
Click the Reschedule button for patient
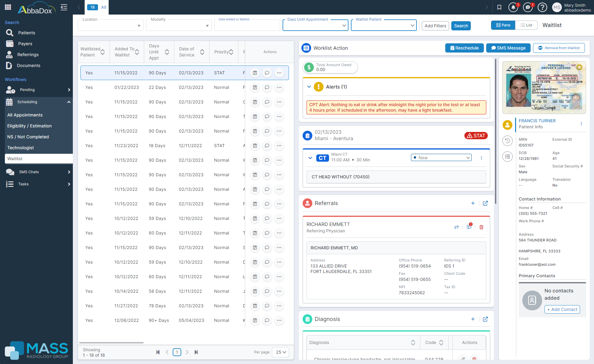click(464, 48)
